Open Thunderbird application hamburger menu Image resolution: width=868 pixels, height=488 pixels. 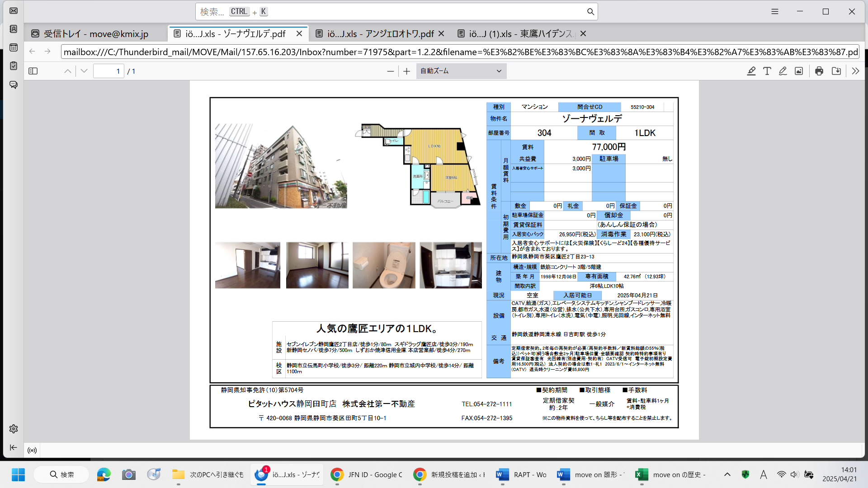[775, 12]
